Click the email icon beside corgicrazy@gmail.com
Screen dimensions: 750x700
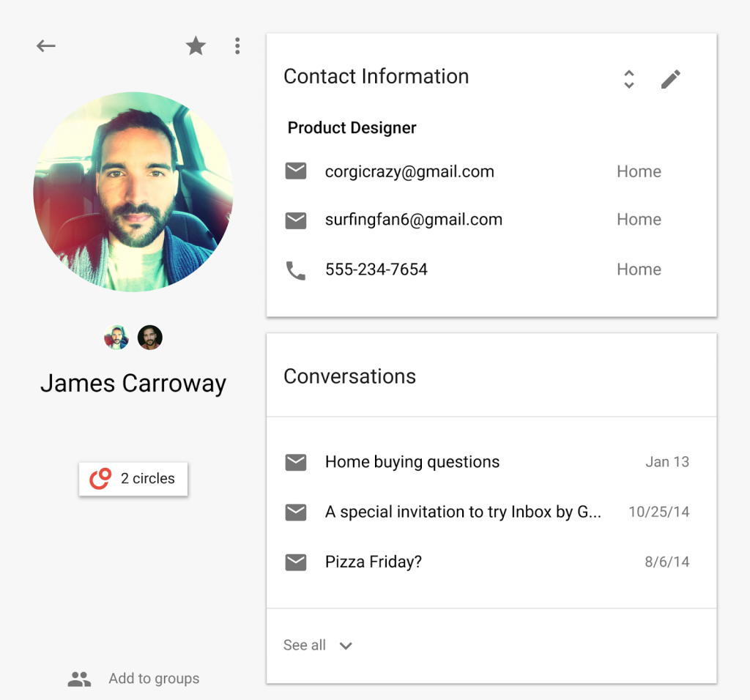coord(296,171)
